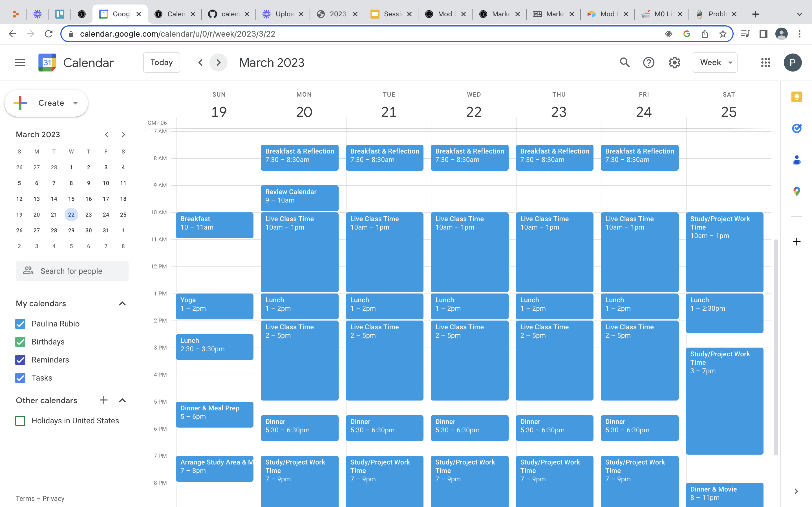Open Google Keep from the side panel

pyautogui.click(x=796, y=97)
